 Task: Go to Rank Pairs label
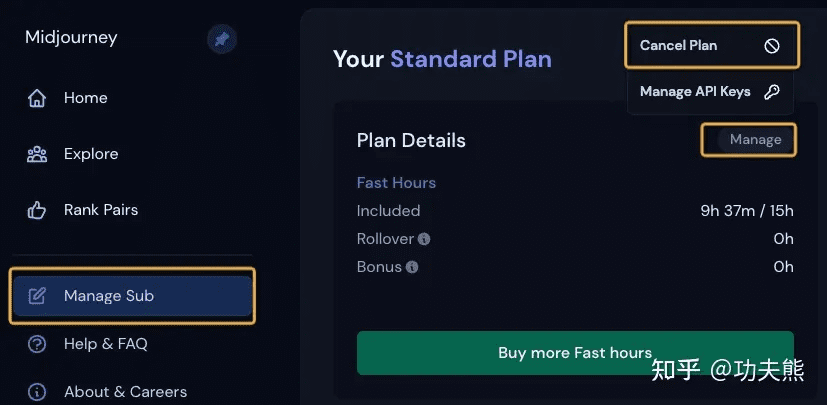(x=101, y=210)
